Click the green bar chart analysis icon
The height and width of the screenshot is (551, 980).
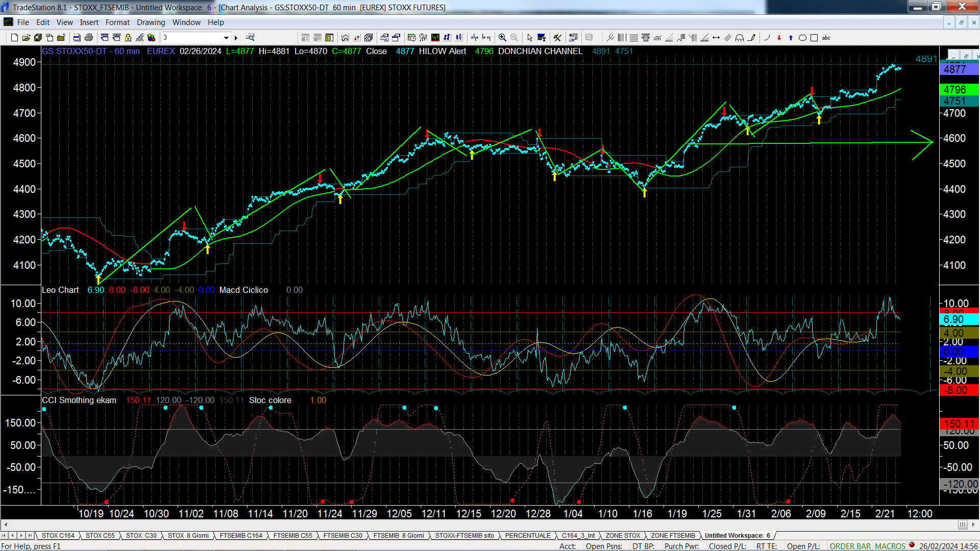click(x=435, y=38)
